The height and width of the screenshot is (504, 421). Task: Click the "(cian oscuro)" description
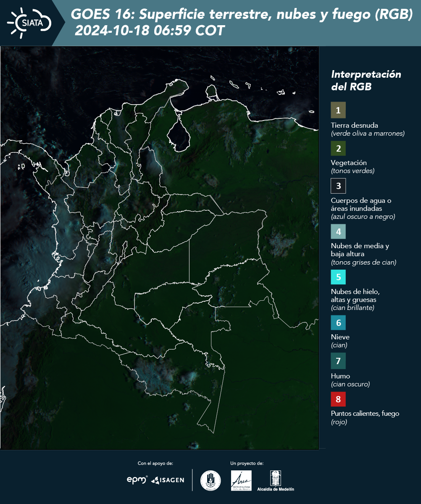coord(350,384)
